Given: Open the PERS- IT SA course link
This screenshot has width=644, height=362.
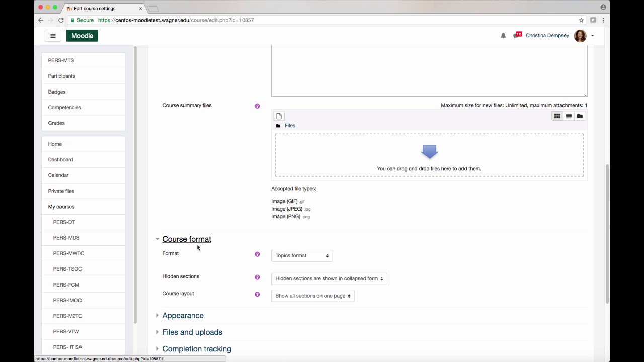Looking at the screenshot, I should 83,346.
